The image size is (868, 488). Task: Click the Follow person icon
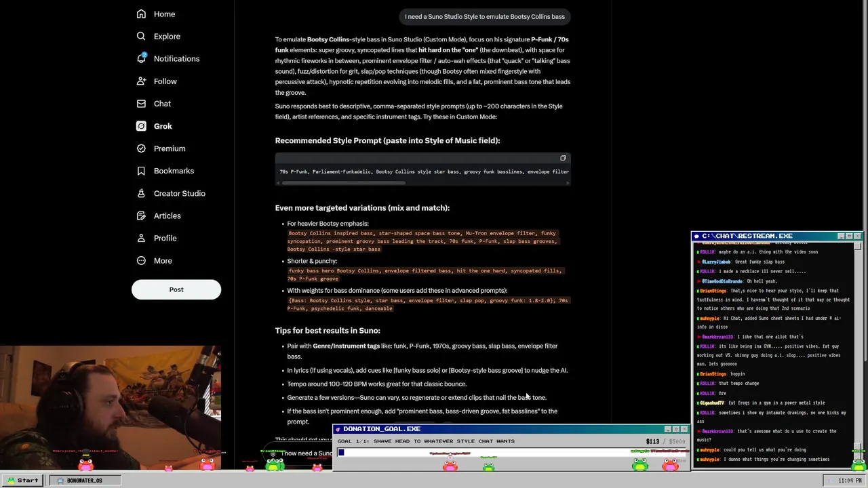click(x=141, y=81)
